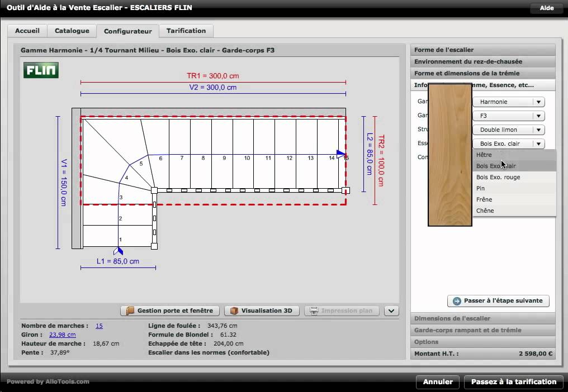
Task: Click Passer à l'étape suivante
Action: (498, 301)
